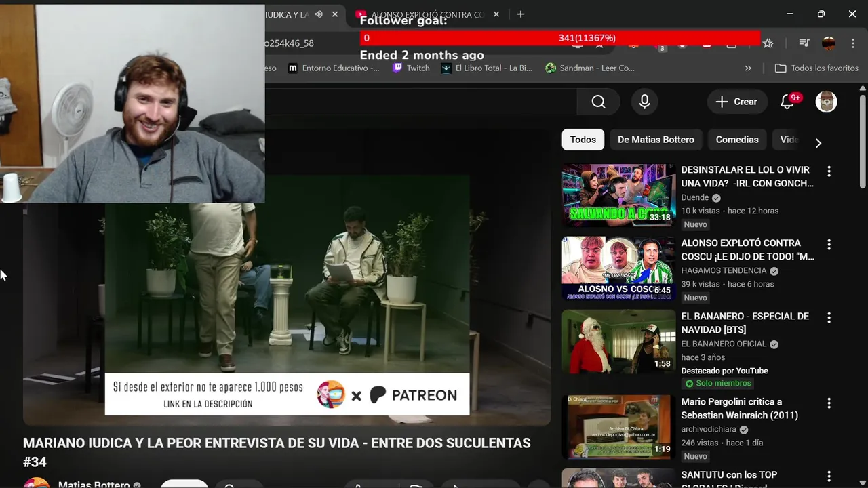
Task: Open the Sandman - Leer Co bookmark
Action: [x=590, y=68]
